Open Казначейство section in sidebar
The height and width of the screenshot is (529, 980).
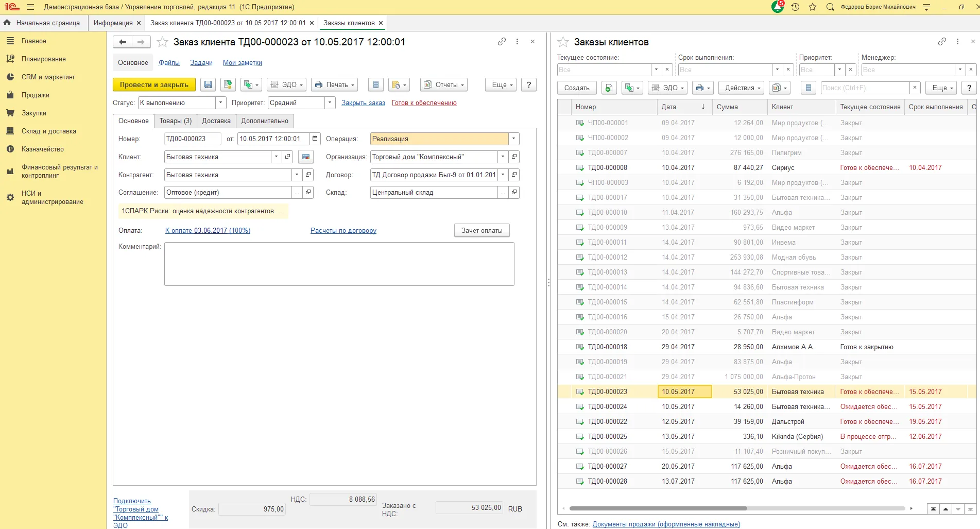pyautogui.click(x=42, y=149)
